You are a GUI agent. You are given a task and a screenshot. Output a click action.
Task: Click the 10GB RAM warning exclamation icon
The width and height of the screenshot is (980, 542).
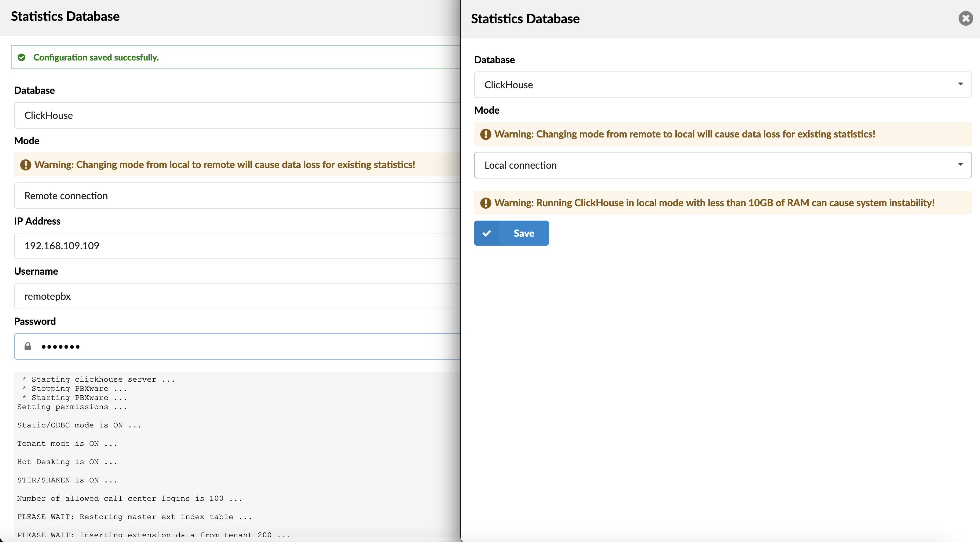point(485,203)
